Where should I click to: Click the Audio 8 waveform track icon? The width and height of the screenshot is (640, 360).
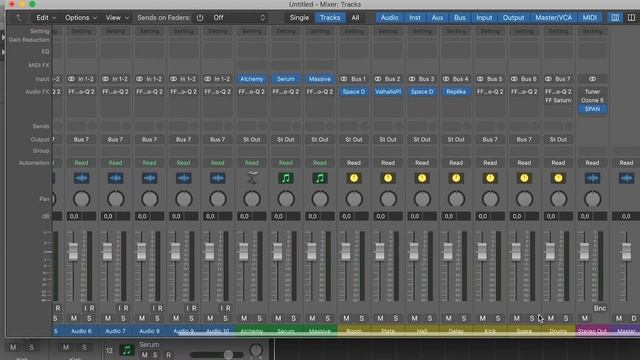149,178
